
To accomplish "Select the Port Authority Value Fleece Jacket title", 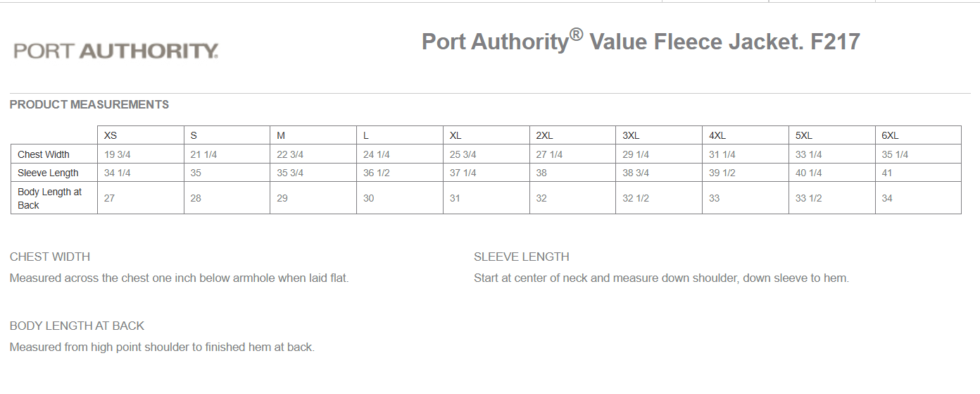I will click(x=641, y=41).
